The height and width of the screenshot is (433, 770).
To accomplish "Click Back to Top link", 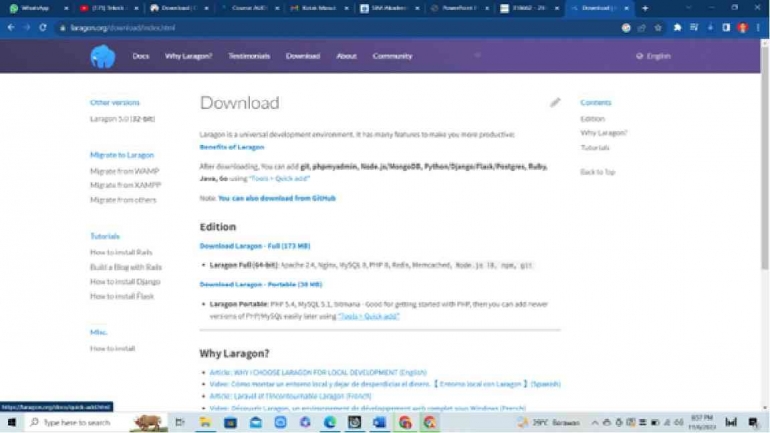I will [598, 172].
